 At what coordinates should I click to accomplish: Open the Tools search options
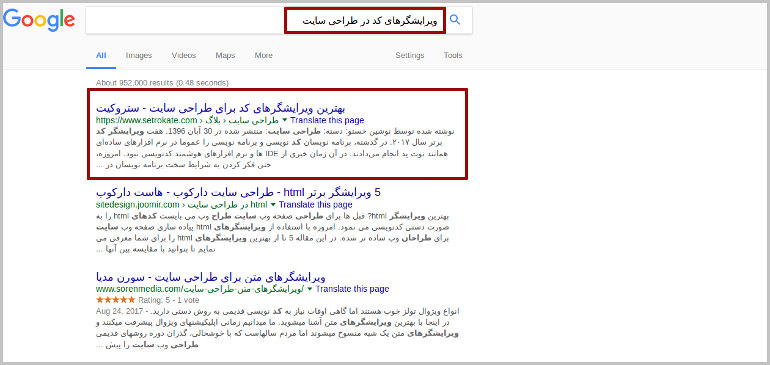tap(453, 56)
